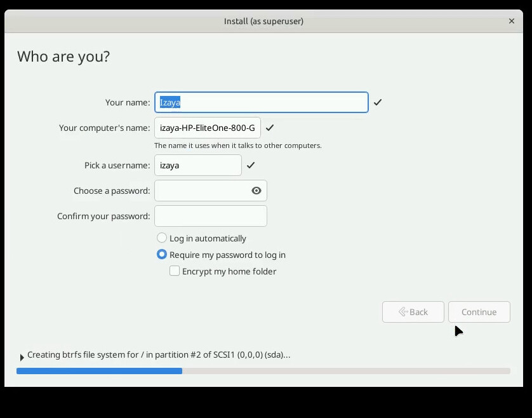Focus the Your name text field
532x418 pixels.
(x=261, y=102)
